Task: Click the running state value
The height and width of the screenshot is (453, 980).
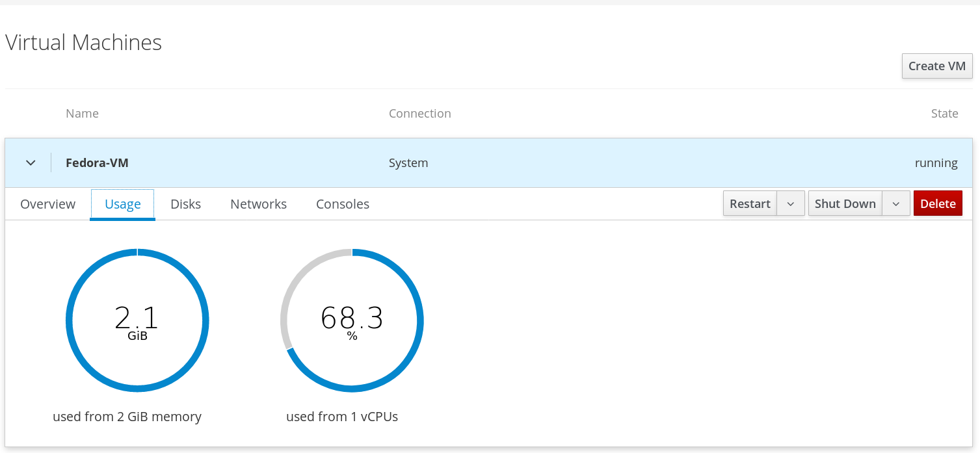Action: [936, 163]
